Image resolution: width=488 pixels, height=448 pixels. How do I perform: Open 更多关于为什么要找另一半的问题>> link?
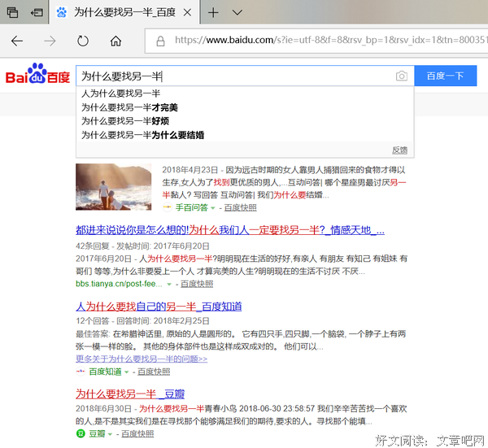(142, 359)
